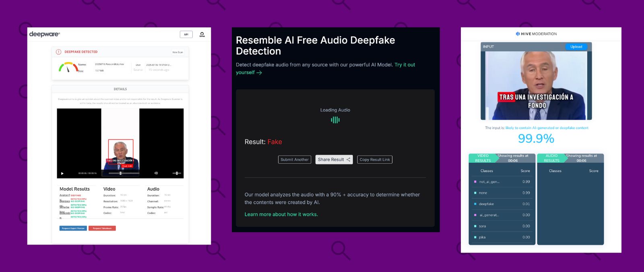This screenshot has height=272, width=644.
Task: Select the VIDEO RESULTS tab
Action: click(x=483, y=158)
